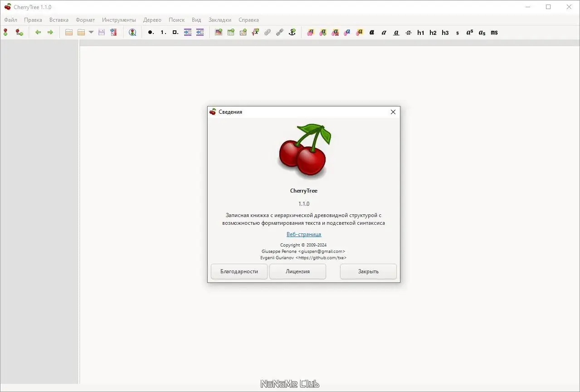Insert a table with the toolbar icon

pyautogui.click(x=231, y=32)
